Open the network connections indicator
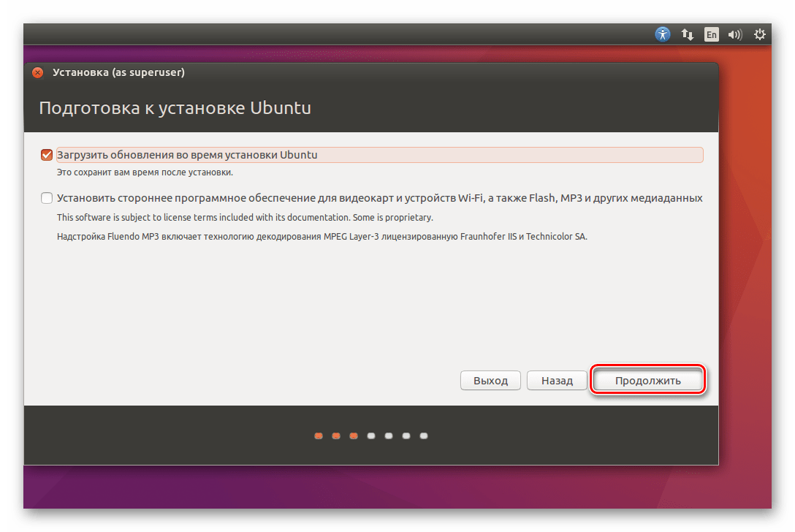 point(687,34)
